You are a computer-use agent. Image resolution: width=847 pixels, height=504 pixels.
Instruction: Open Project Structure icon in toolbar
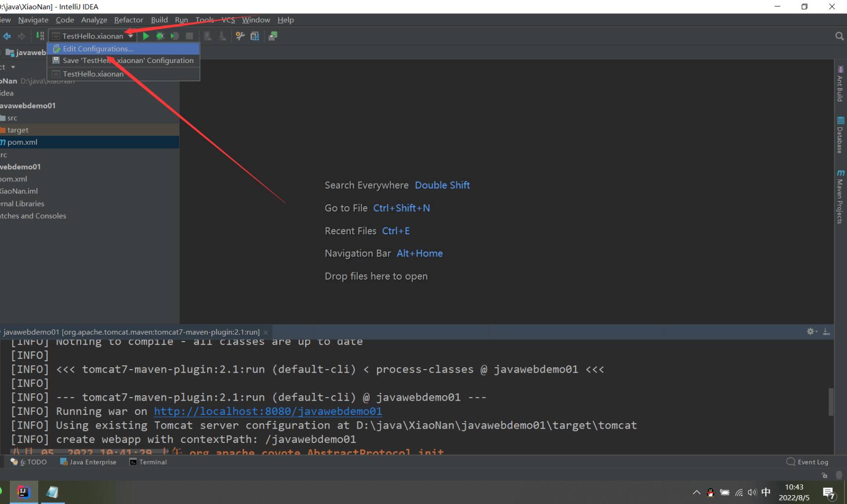click(255, 36)
